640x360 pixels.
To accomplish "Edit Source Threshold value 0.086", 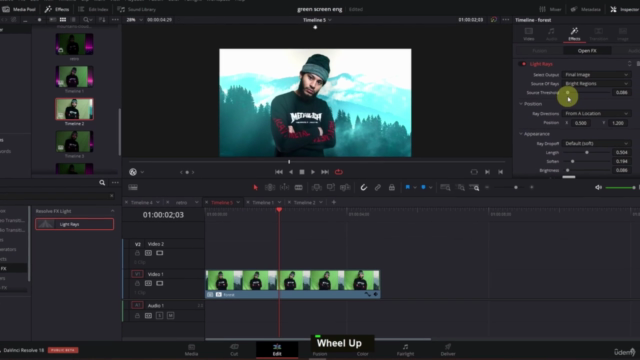I will 621,93.
